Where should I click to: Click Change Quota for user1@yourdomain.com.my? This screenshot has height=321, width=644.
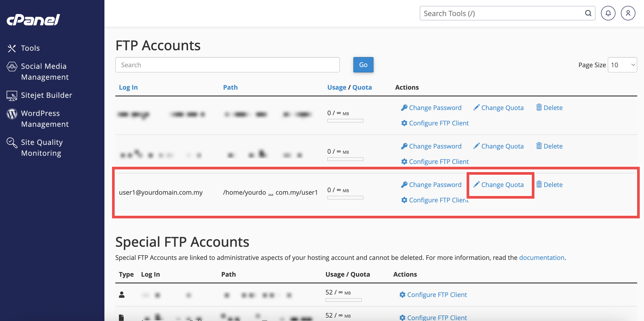click(x=502, y=184)
